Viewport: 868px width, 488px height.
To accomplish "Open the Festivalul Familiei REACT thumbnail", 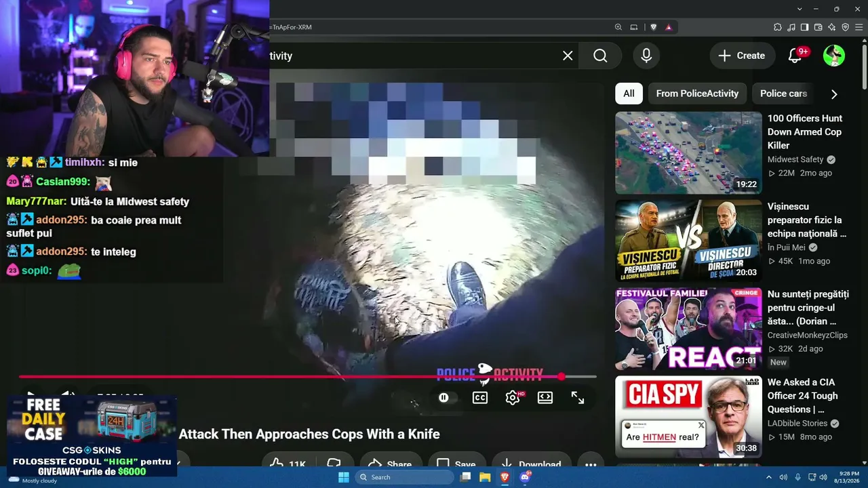I will 688,329.
